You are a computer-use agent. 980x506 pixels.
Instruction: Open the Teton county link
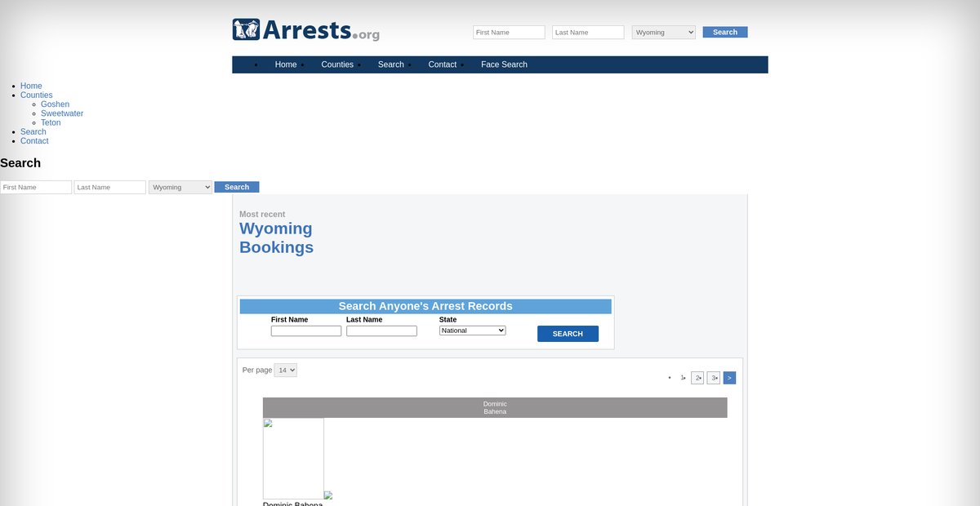point(51,122)
